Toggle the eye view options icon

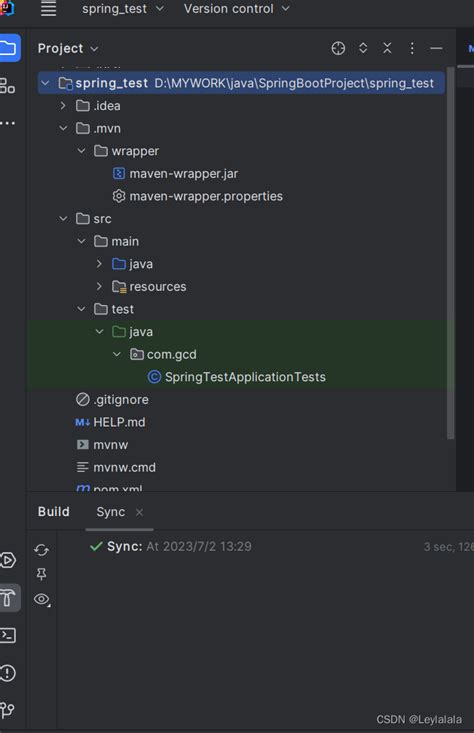pos(42,599)
